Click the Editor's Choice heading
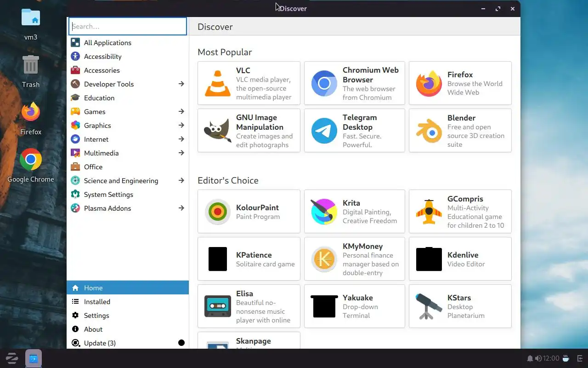 [x=228, y=180]
